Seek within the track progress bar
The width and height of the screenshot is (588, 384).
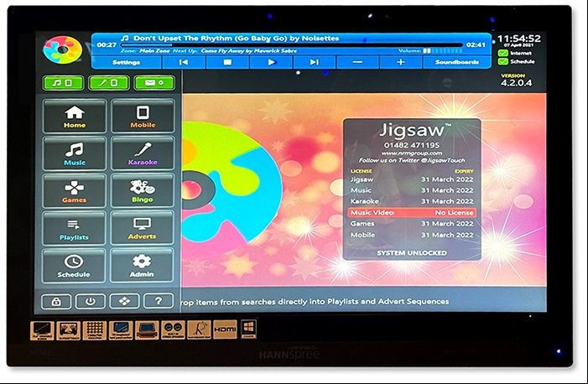point(292,45)
